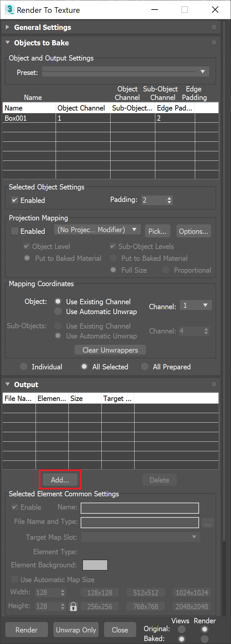
Task: Click the Padding spinner up arrow
Action: pos(169,198)
